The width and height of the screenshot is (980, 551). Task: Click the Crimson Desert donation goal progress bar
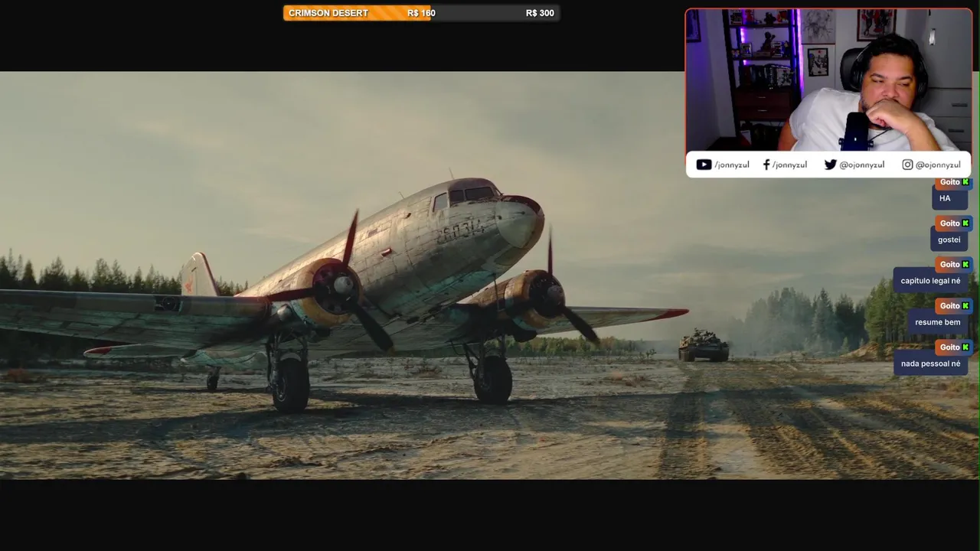pyautogui.click(x=421, y=13)
